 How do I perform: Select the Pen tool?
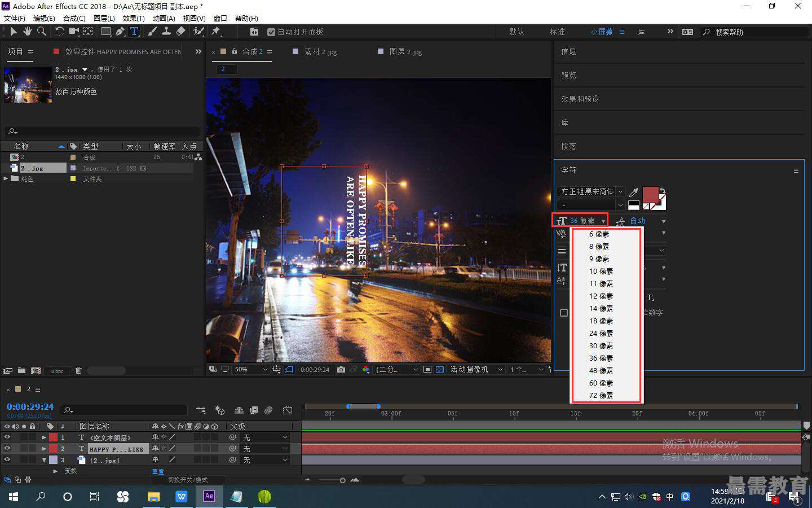[120, 32]
